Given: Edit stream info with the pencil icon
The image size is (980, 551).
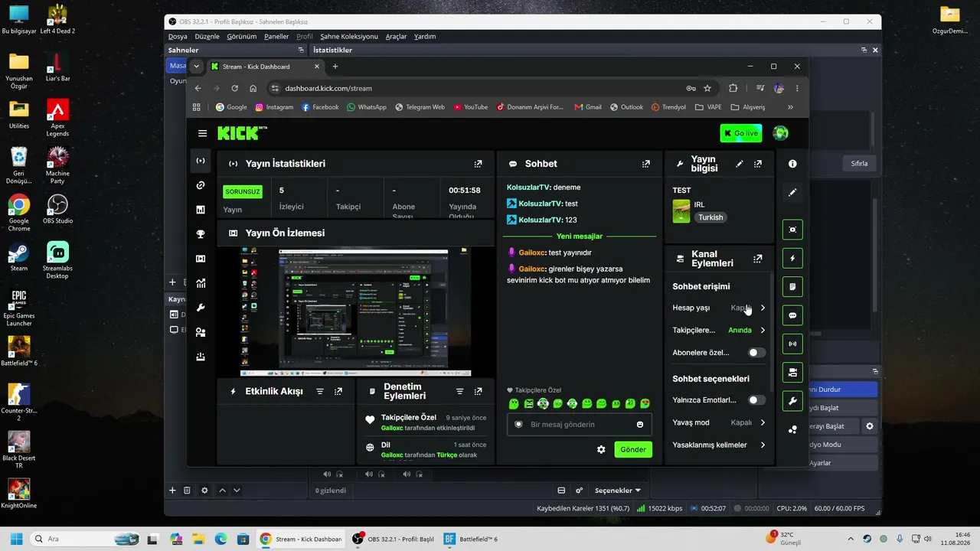Looking at the screenshot, I should pos(740,164).
